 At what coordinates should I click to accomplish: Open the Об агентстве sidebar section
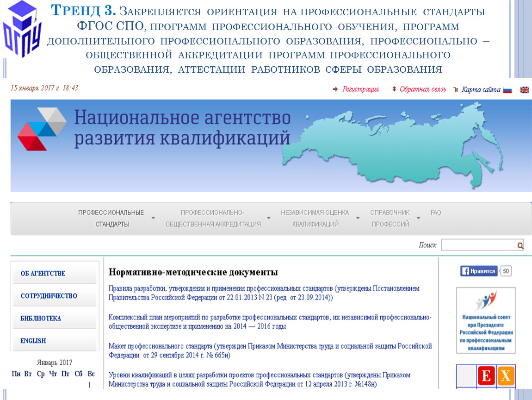55,273
